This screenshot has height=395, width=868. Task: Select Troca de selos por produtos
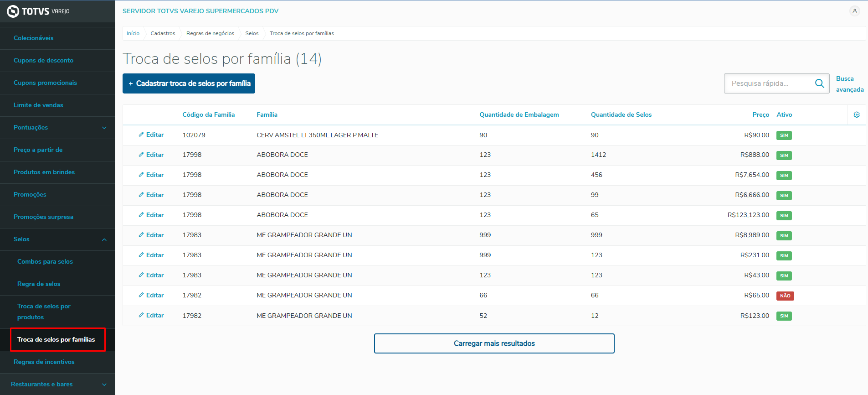point(44,312)
